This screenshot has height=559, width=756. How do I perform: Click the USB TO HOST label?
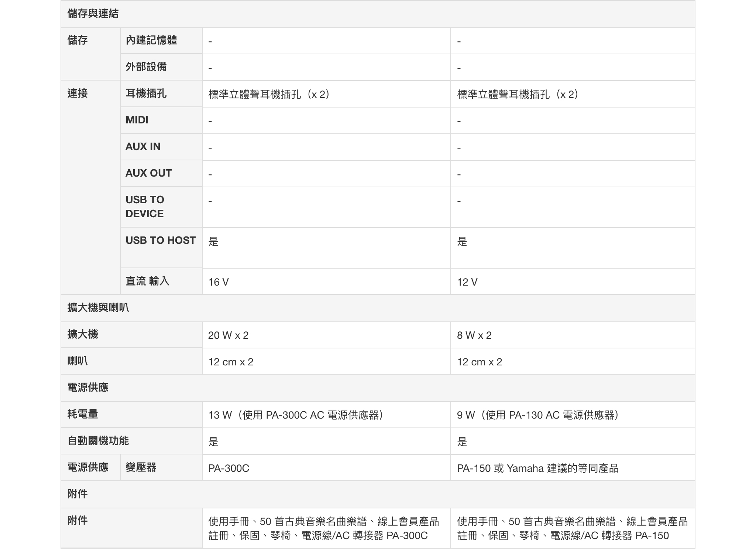point(161,241)
